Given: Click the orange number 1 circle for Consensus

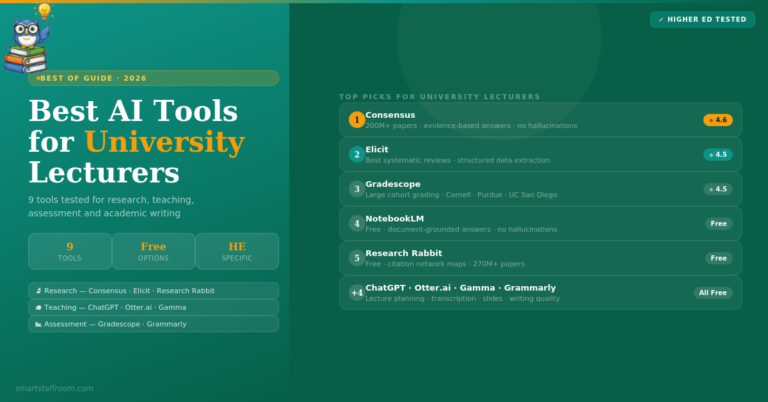Looking at the screenshot, I should click(357, 119).
